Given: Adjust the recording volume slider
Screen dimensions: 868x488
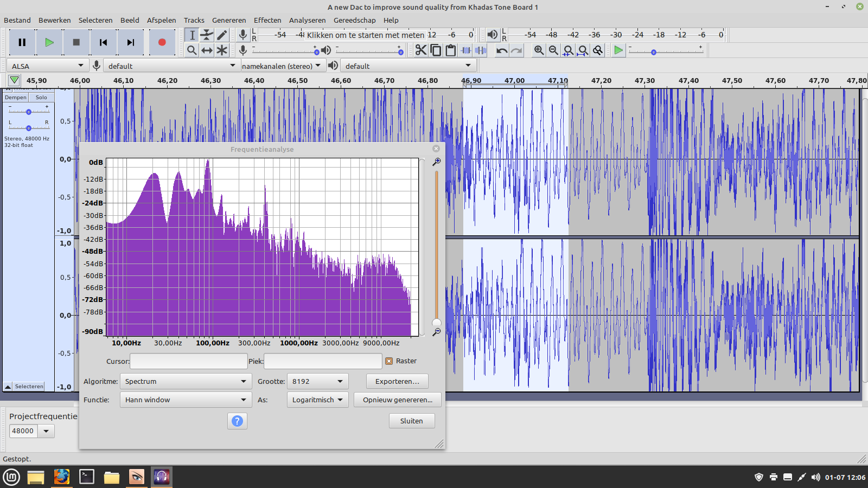Looking at the screenshot, I should [285, 51].
